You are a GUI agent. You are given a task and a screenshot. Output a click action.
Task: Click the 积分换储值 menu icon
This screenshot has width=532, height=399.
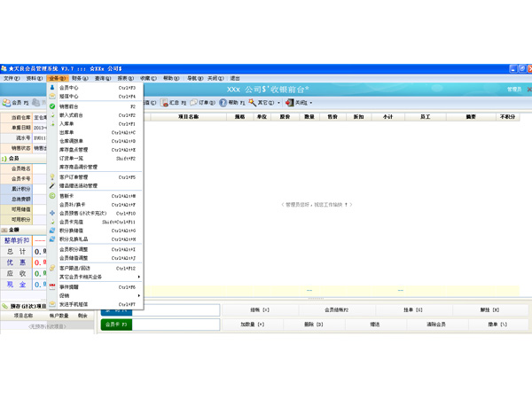[52, 231]
